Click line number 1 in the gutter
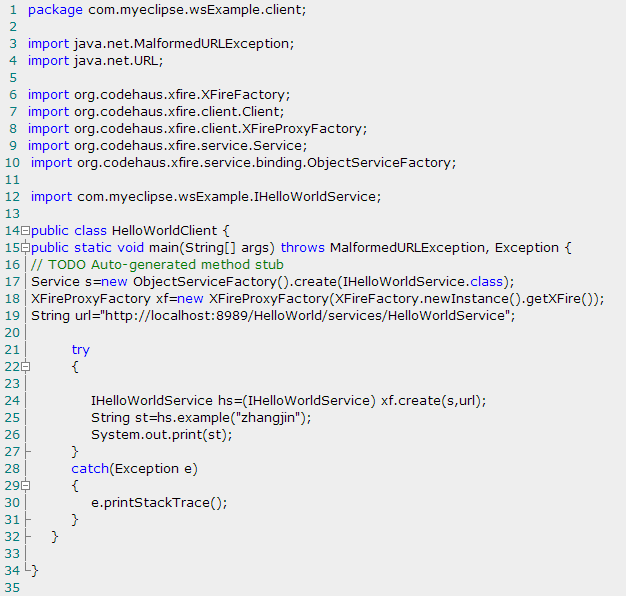The height and width of the screenshot is (596, 626). tap(13, 9)
